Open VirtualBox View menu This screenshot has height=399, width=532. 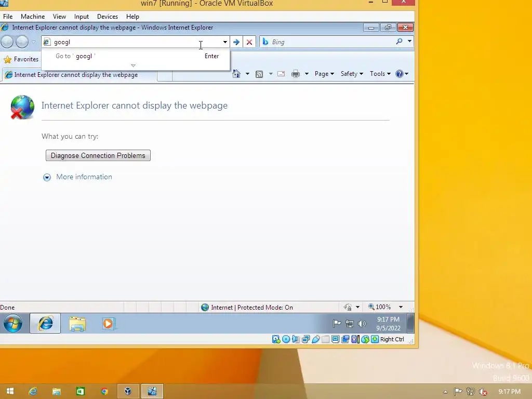[x=59, y=16]
